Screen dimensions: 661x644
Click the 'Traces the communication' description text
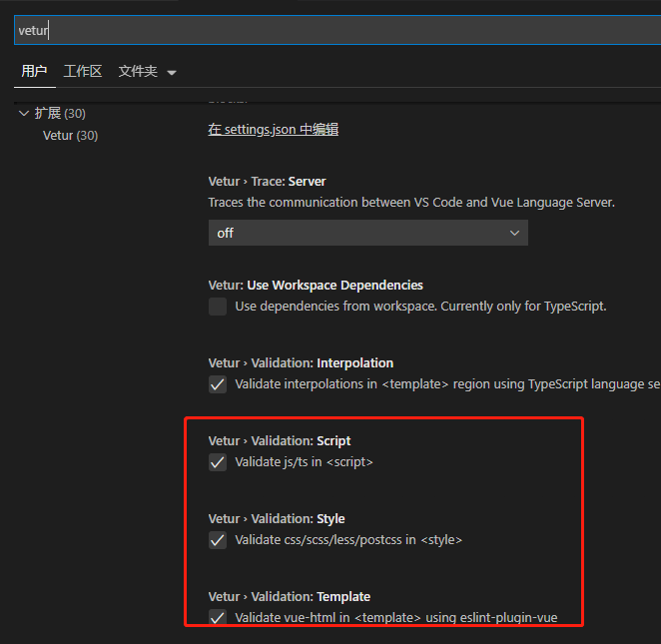(411, 203)
